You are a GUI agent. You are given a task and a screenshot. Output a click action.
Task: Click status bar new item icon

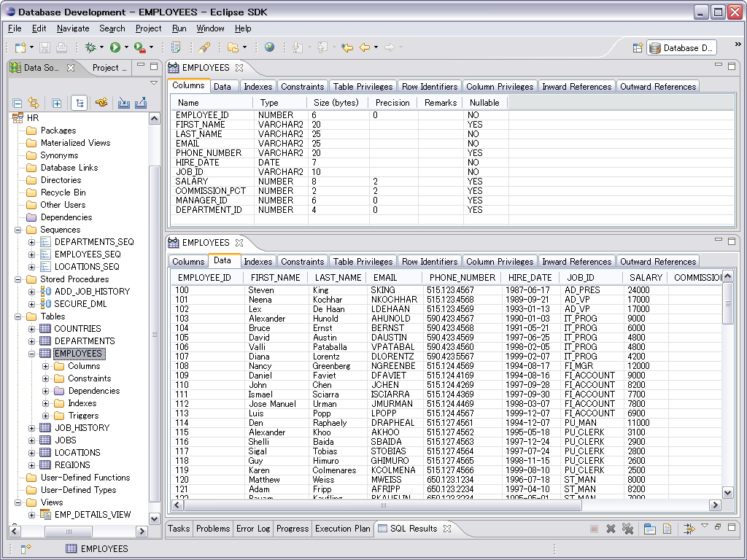pyautogui.click(x=26, y=548)
